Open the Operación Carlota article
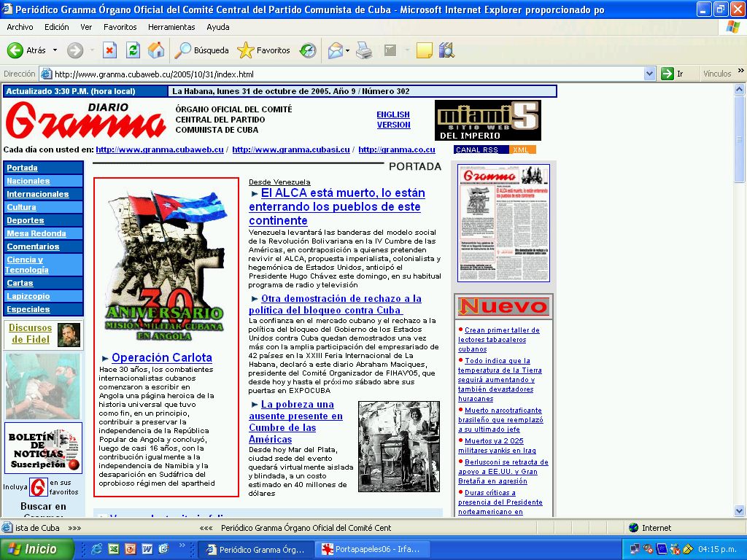 tap(162, 357)
